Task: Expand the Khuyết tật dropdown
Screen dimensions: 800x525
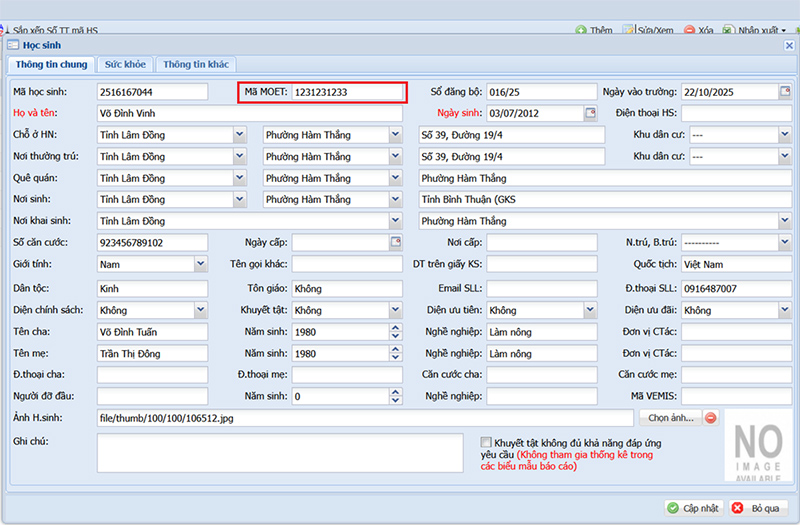Action: (x=395, y=310)
